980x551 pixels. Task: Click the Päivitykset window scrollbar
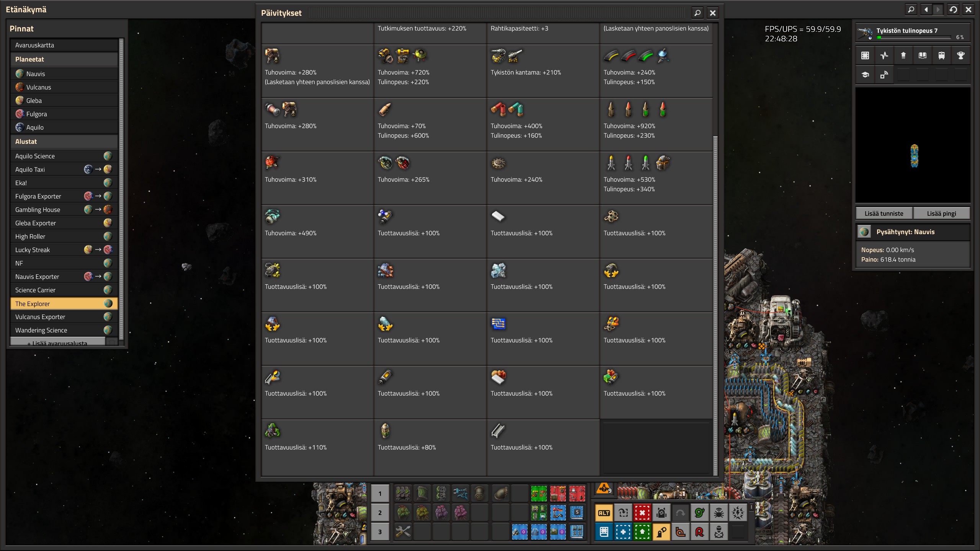tap(715, 306)
